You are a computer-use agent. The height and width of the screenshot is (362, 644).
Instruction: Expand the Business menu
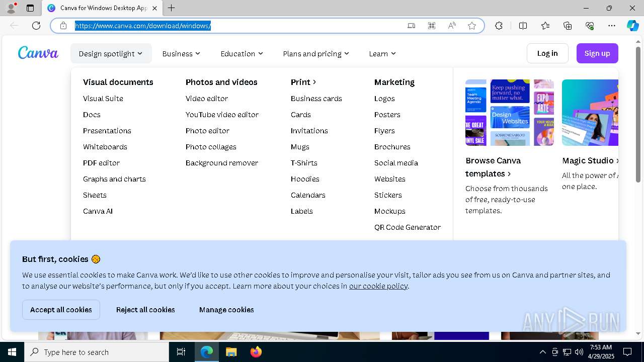[x=181, y=53]
